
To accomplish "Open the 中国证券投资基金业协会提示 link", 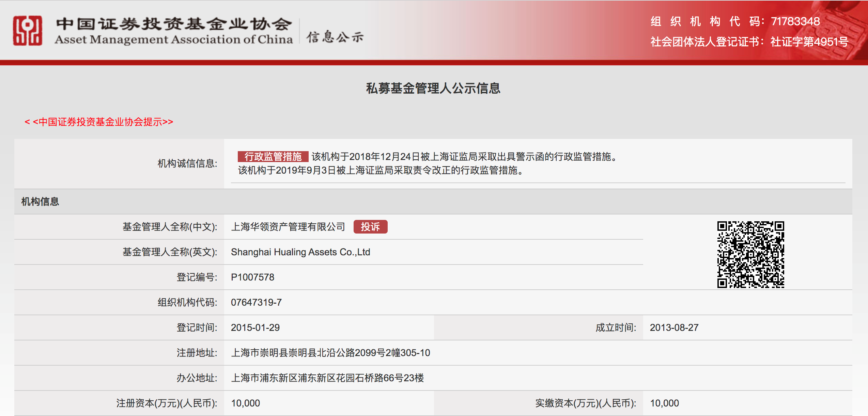I will 99,122.
